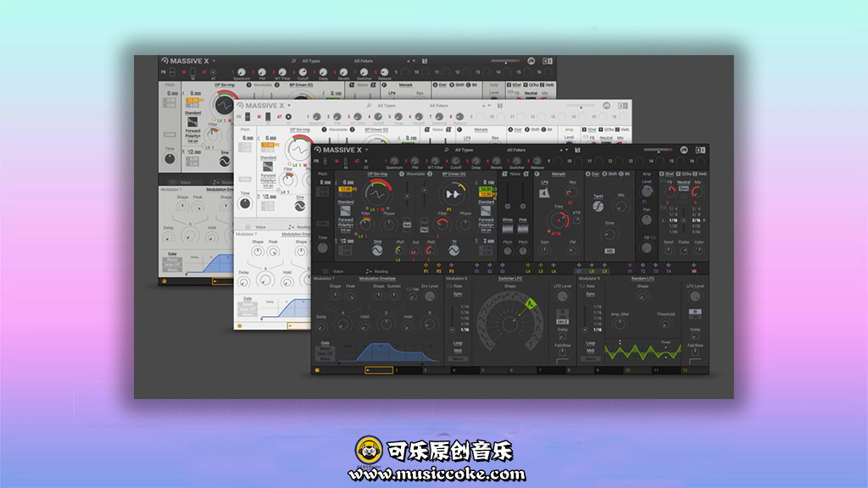Viewport: 868px width, 488px height.
Task: Open the Random LFO type menu in the front window
Action: [643, 278]
